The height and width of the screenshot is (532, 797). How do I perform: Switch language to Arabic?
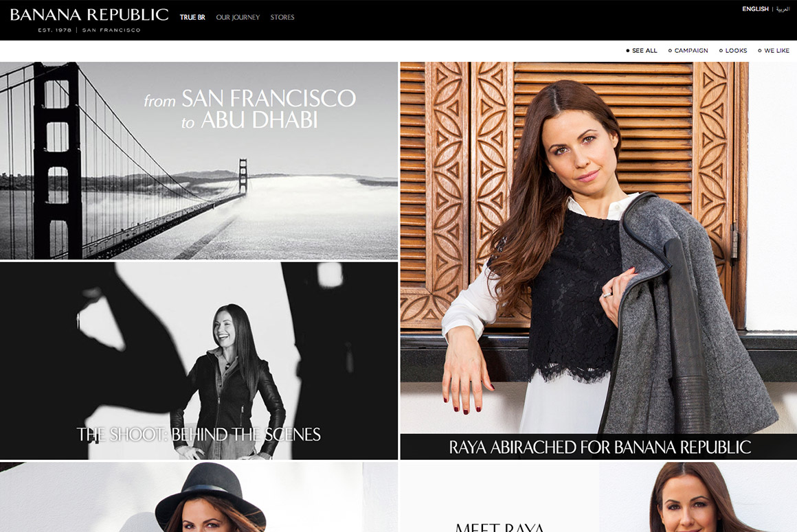pyautogui.click(x=783, y=9)
